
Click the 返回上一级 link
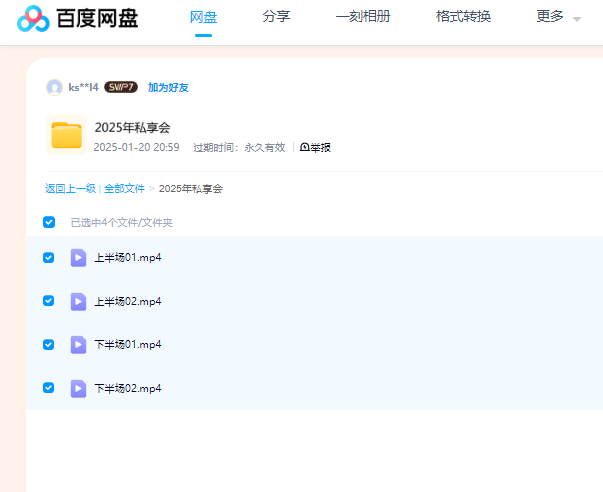[x=70, y=188]
